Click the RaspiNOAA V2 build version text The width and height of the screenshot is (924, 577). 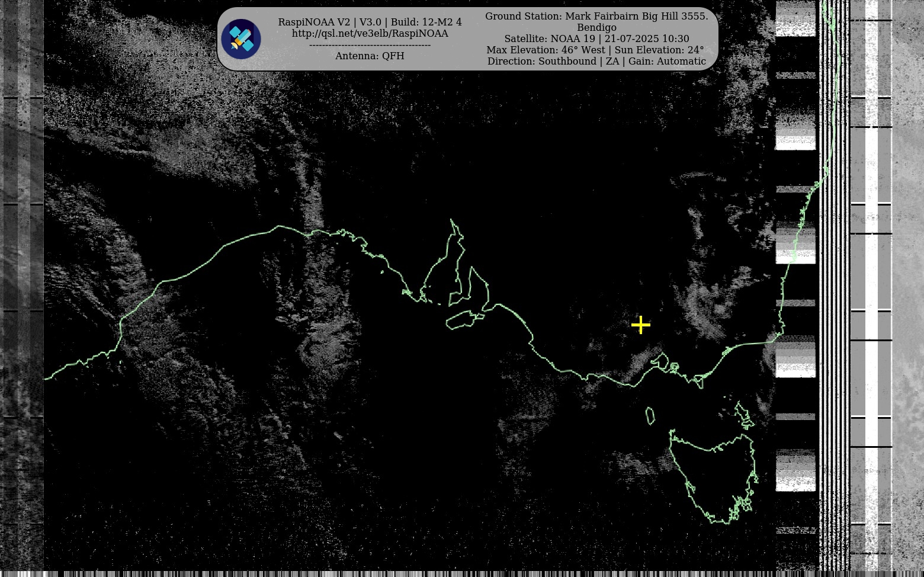[x=370, y=22]
